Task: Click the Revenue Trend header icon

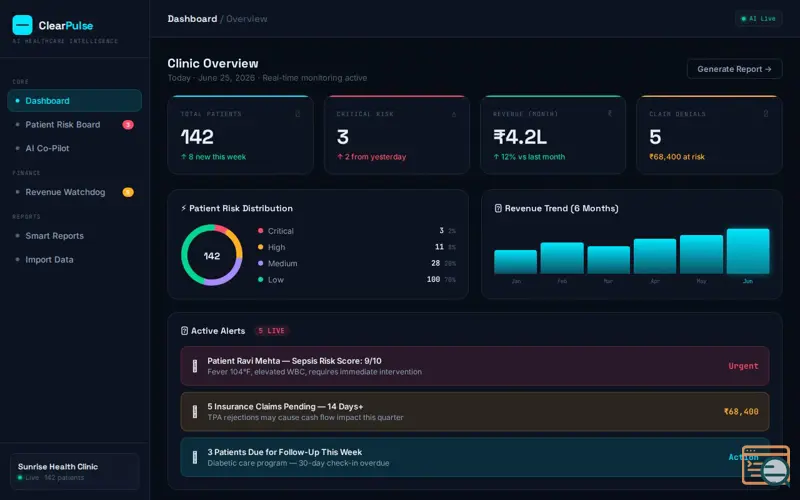Action: (498, 208)
